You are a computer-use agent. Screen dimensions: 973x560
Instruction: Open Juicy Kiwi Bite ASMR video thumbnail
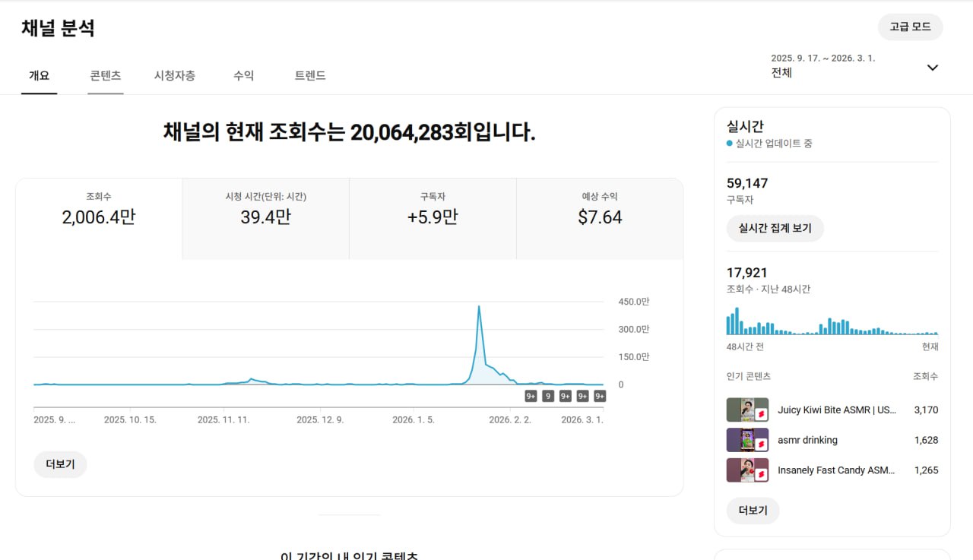click(746, 410)
